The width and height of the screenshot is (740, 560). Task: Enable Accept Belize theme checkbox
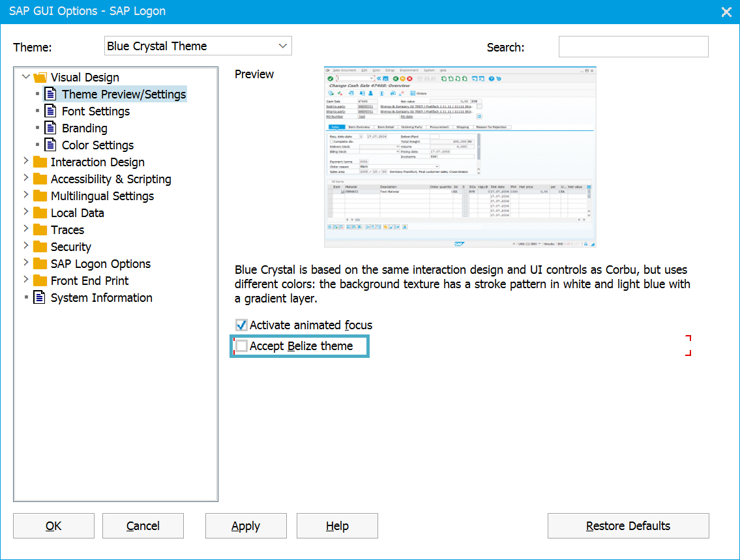point(241,346)
